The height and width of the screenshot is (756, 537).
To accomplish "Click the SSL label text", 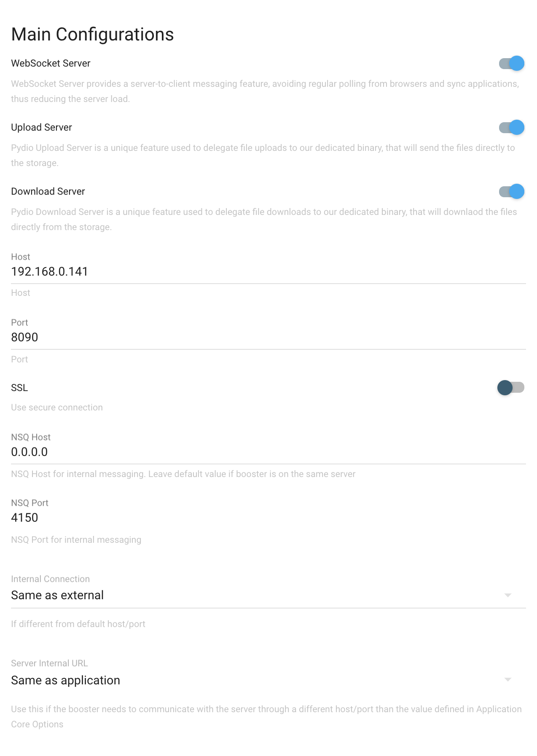I will 19,388.
